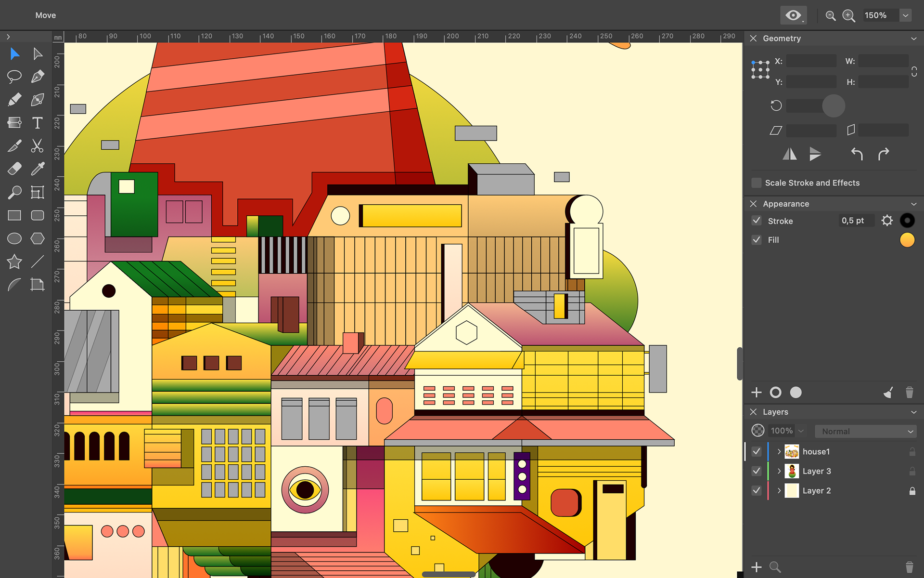Select the Lasso tool
Screen dimensions: 924x578
click(x=14, y=76)
